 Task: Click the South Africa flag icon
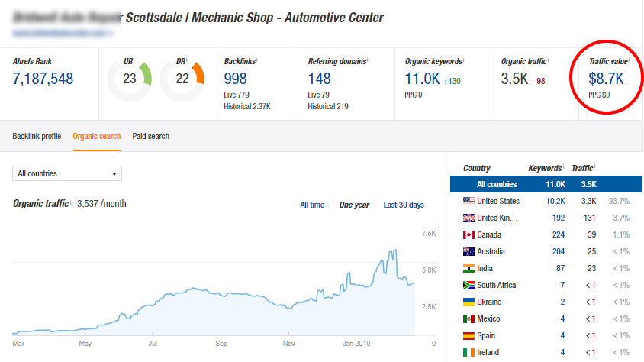[469, 285]
